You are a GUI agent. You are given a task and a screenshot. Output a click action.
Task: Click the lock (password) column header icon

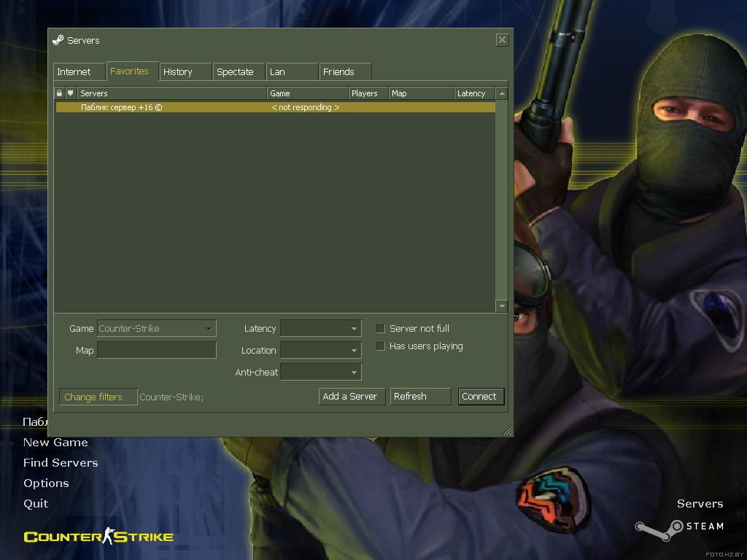[59, 93]
